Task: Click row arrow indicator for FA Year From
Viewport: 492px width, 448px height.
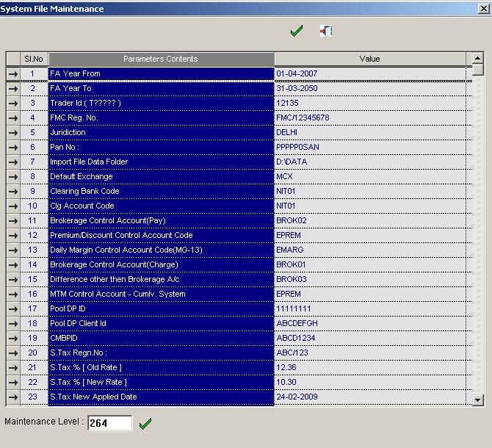Action: [12, 73]
